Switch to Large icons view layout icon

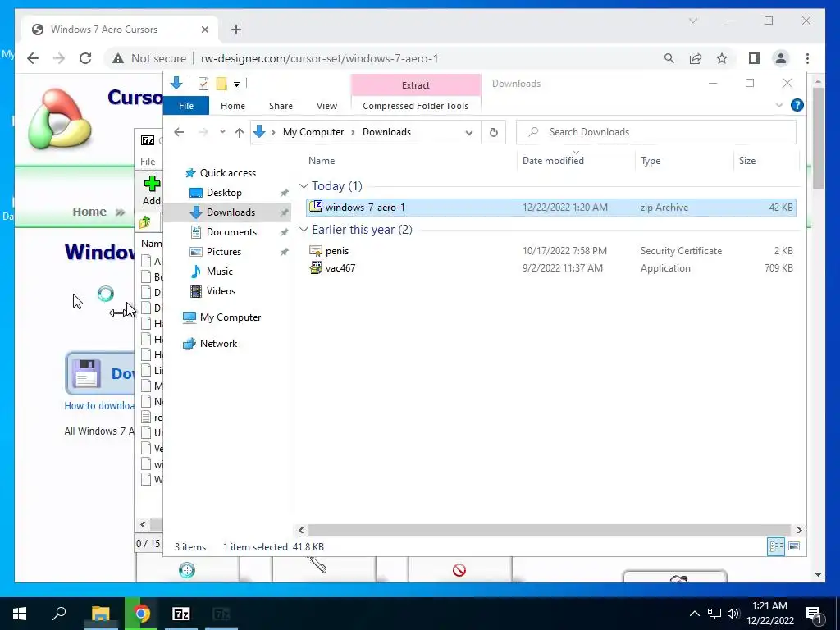(x=794, y=546)
